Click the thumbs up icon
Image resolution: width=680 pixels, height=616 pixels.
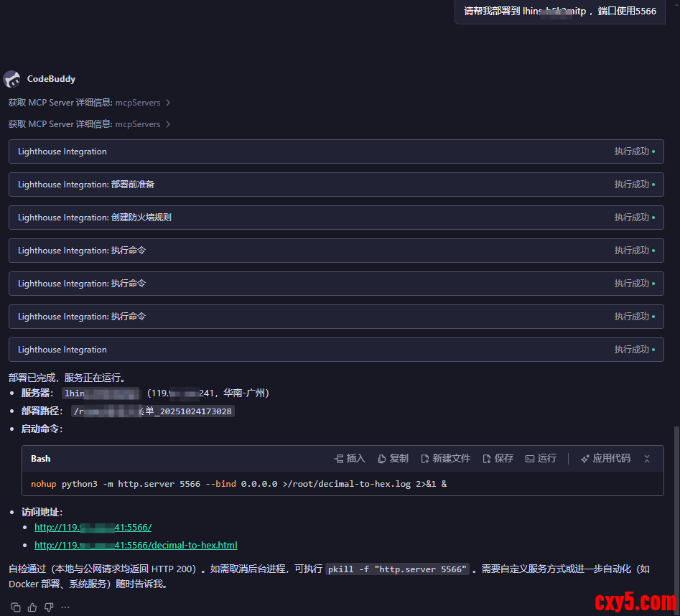click(32, 607)
